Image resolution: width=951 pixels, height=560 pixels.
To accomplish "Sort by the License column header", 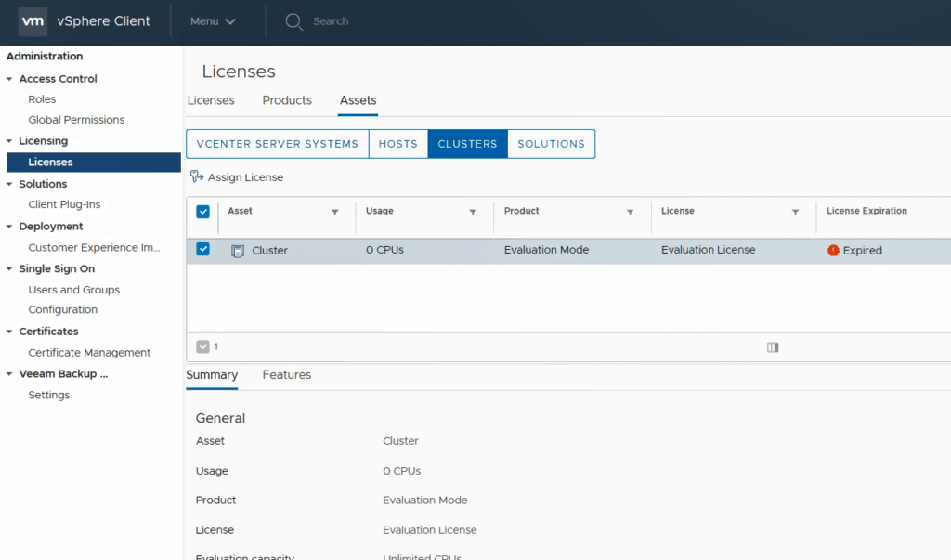I will (677, 211).
